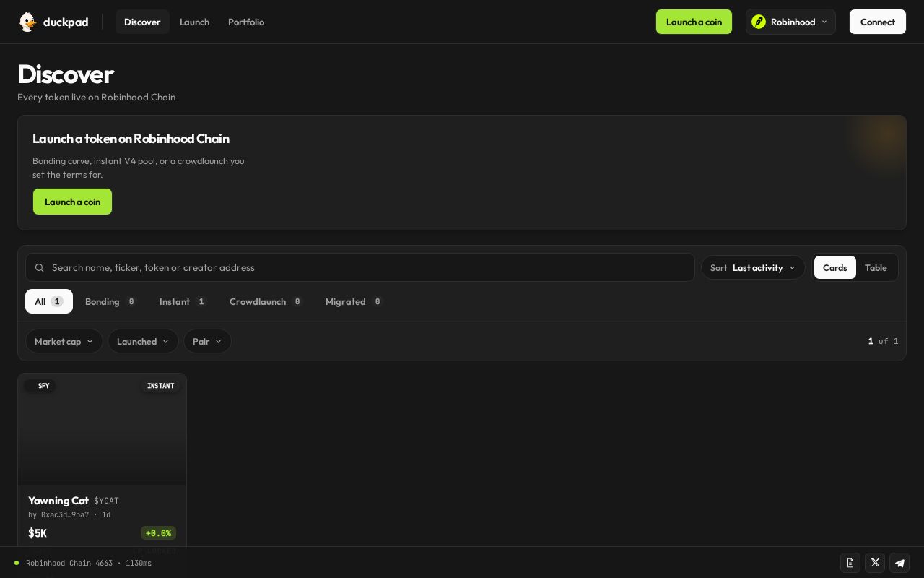Go to the Launch nav tab
Screen dimensions: 924x578
[194, 22]
